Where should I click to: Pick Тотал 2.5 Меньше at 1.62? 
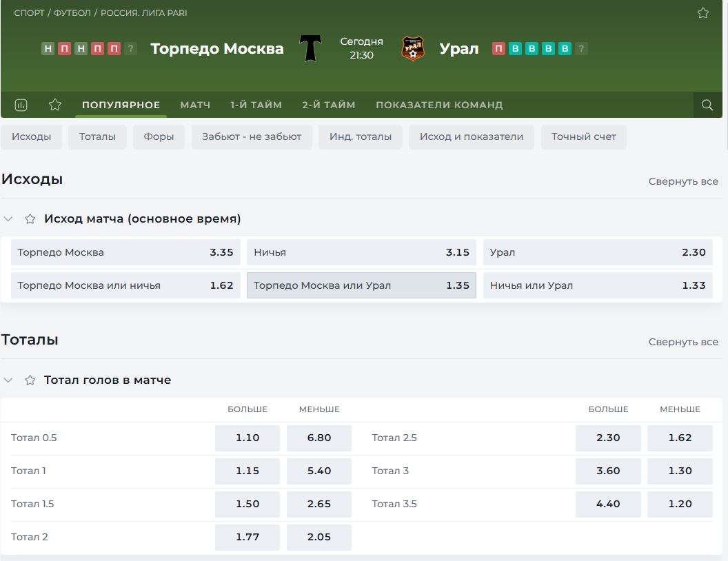(x=680, y=438)
